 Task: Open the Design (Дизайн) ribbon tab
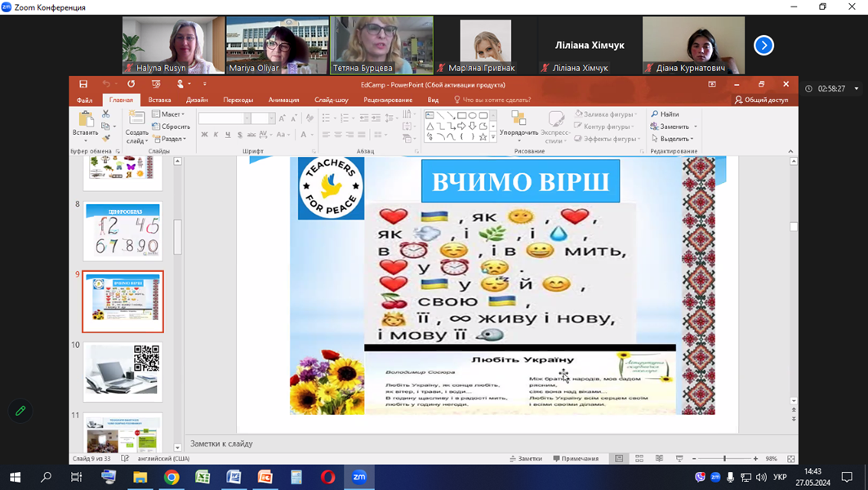(x=197, y=100)
